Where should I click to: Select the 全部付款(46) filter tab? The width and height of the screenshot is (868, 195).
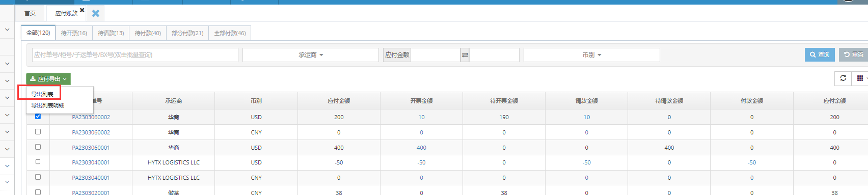(x=230, y=33)
